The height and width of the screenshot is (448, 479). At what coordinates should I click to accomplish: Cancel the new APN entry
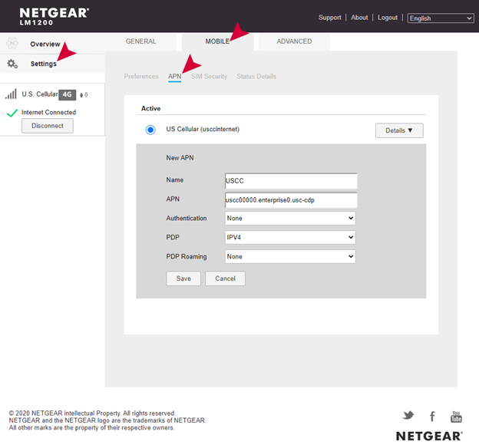tap(225, 278)
